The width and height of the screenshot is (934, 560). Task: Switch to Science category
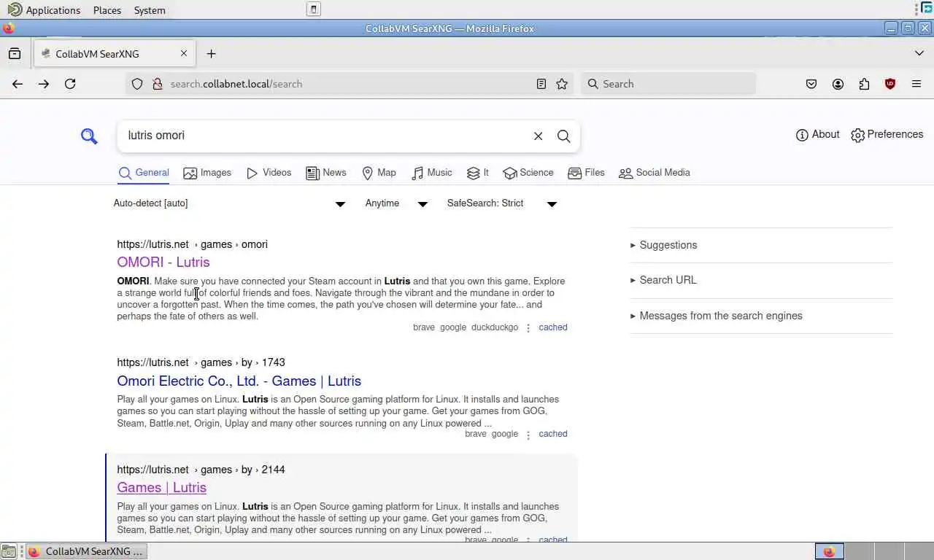[528, 173]
